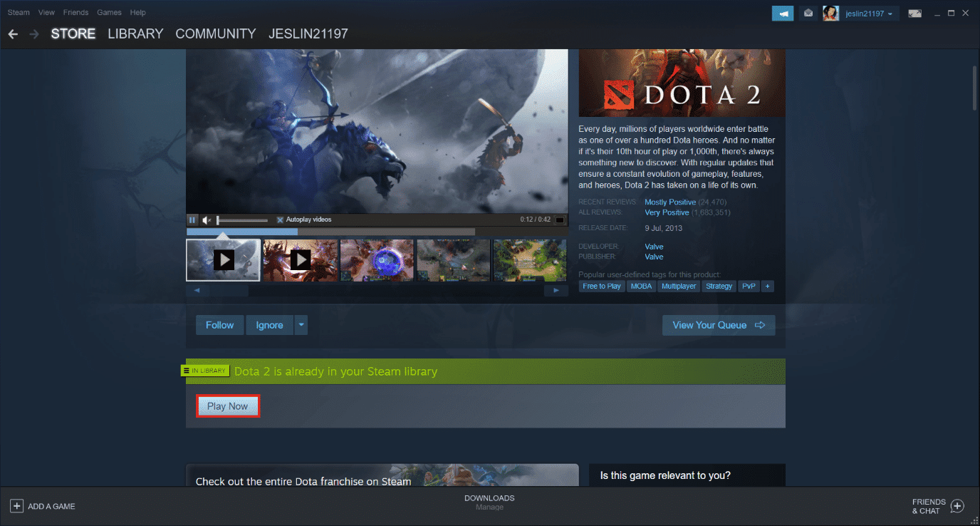
Task: Select the Multiplayer tag
Action: pyautogui.click(x=679, y=286)
